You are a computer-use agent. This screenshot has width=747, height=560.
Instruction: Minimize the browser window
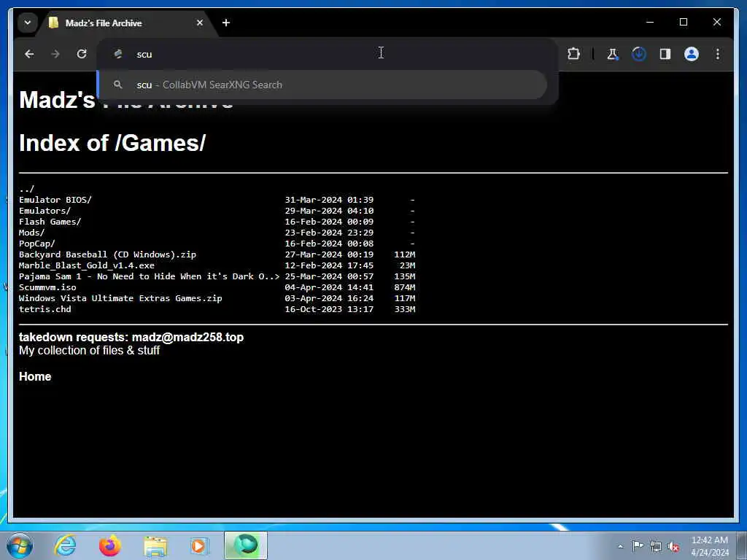(x=650, y=22)
